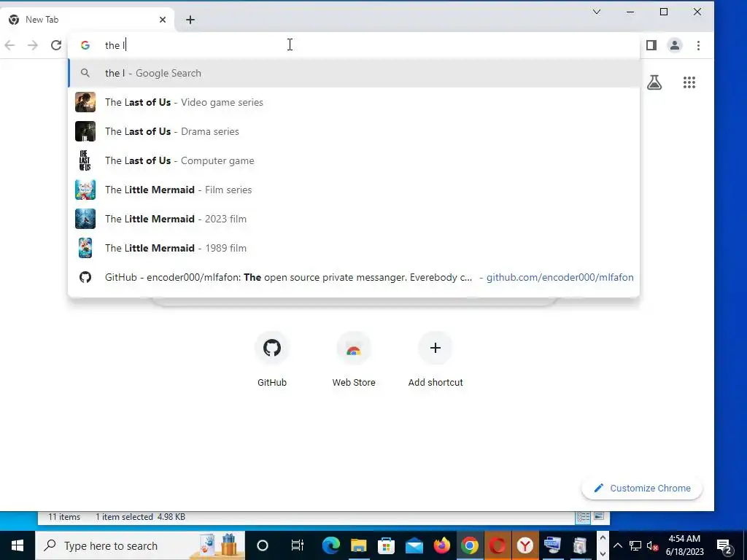Open Microsoft Store from taskbar

click(387, 545)
